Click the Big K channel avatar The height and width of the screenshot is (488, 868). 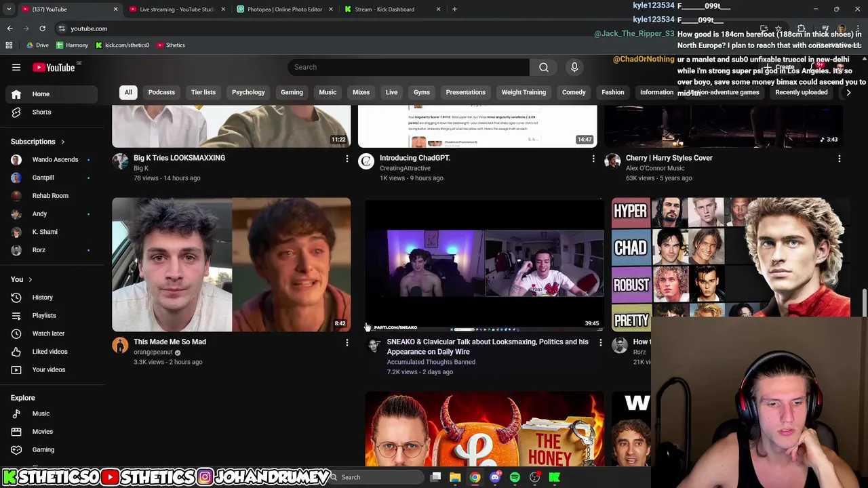point(120,161)
